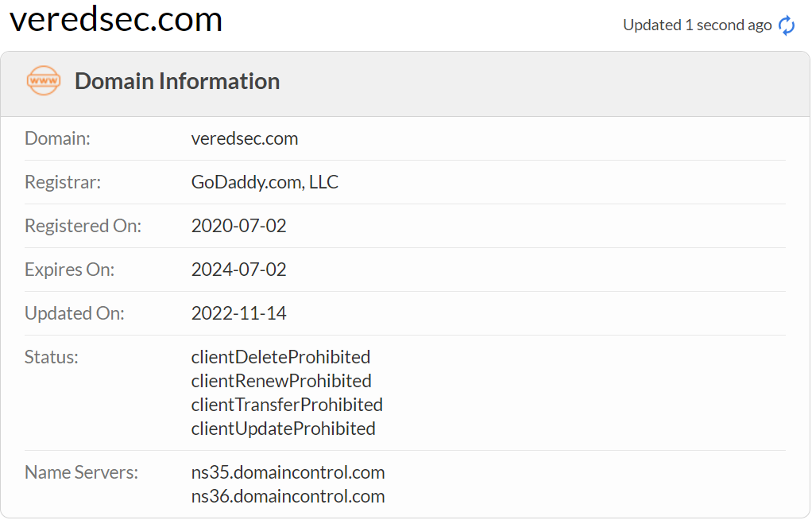Click the registrar GoDaddy.com, LLC
This screenshot has height=520, width=812.
coord(265,182)
